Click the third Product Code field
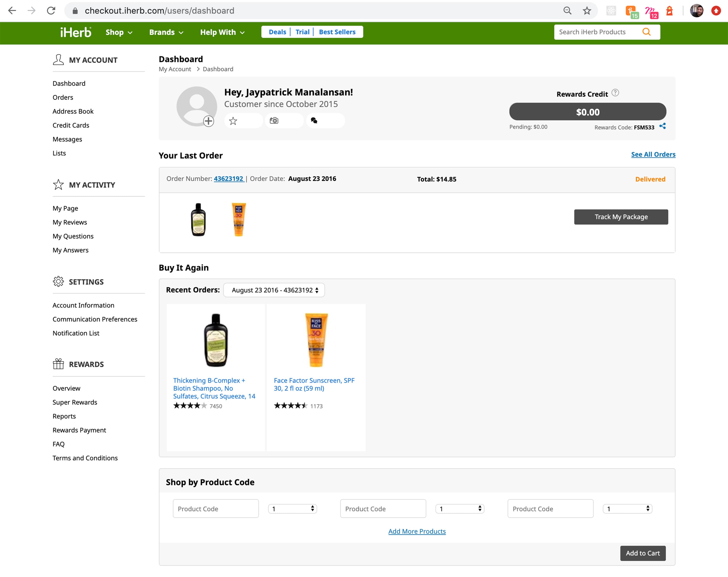728x577 pixels. (x=550, y=509)
